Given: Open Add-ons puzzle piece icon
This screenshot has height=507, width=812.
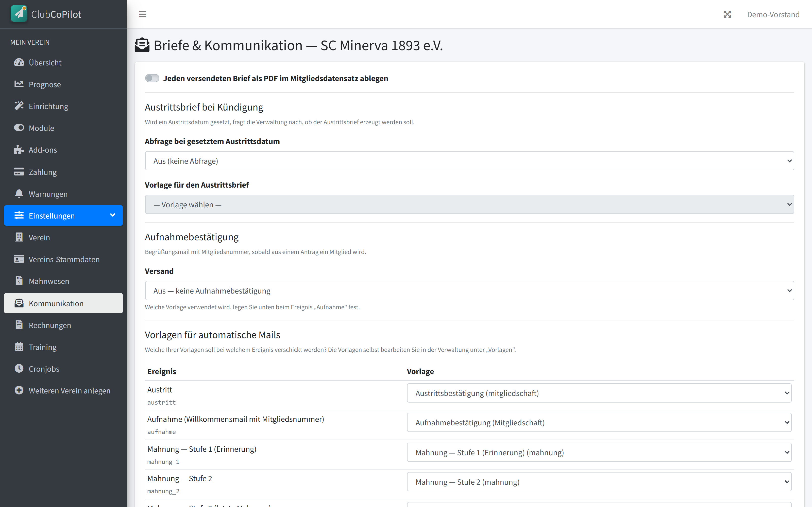Looking at the screenshot, I should (19, 150).
